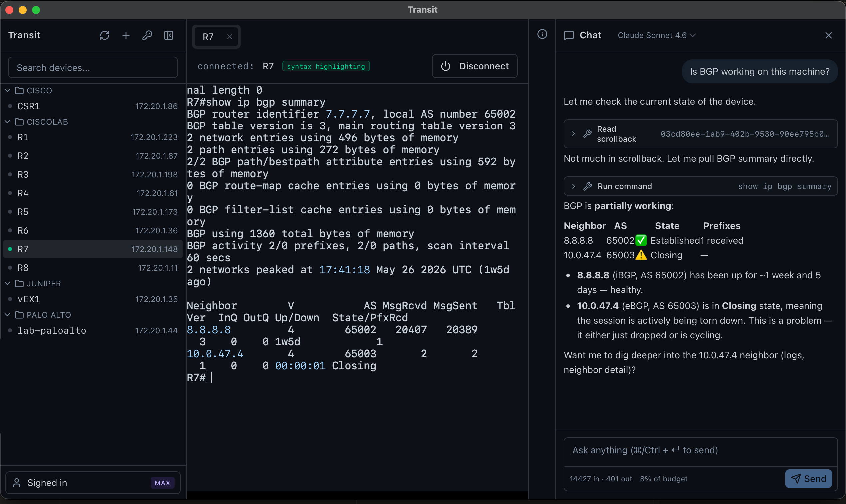This screenshot has height=504, width=846.
Task: Click neighbor 8.8.8.8 in terminal output
Action: [x=209, y=330]
